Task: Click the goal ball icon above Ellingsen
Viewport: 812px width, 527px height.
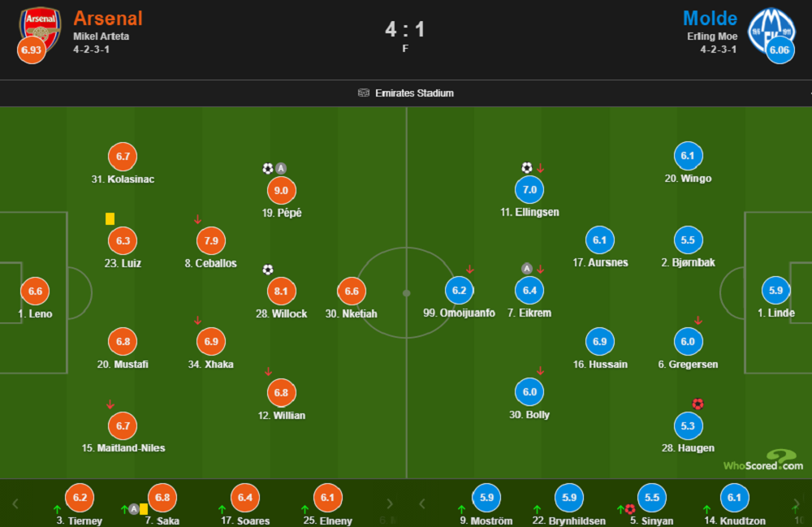Action: pos(526,168)
